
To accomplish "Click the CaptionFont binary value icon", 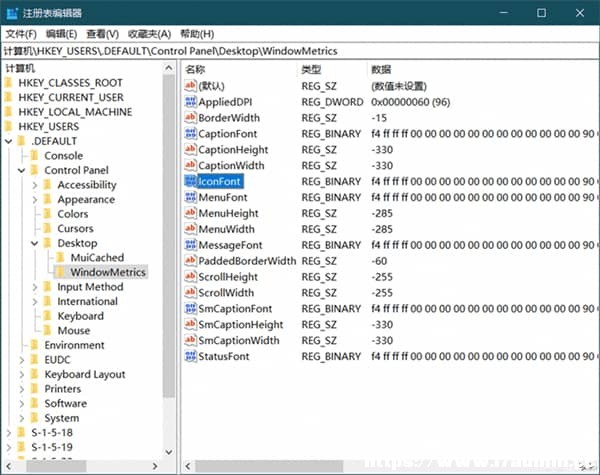I will click(x=191, y=134).
